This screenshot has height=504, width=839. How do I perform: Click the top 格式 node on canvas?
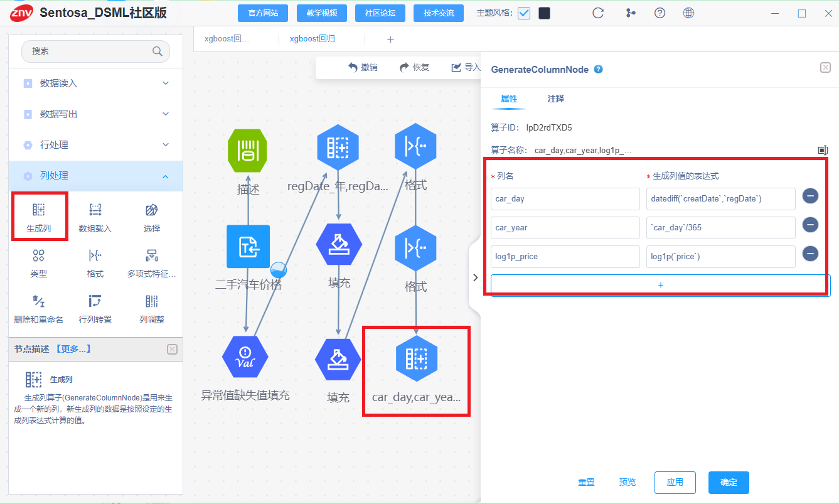click(x=415, y=146)
